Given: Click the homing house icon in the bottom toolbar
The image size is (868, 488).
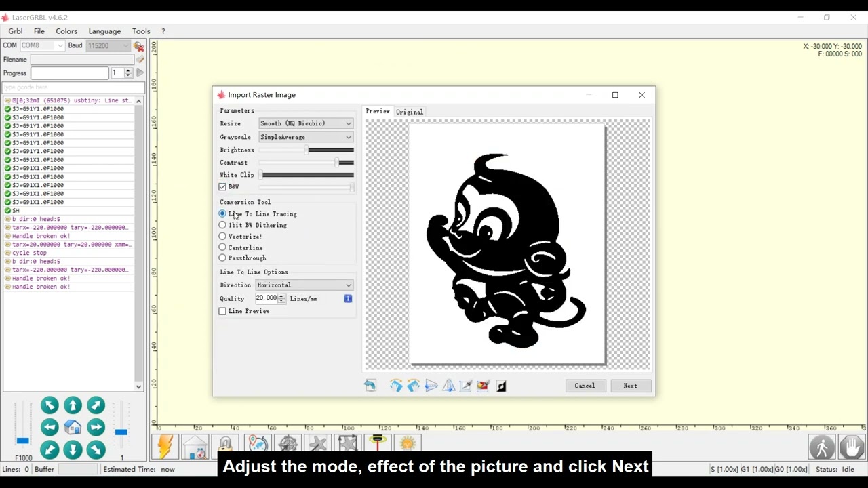Looking at the screenshot, I should 195,447.
